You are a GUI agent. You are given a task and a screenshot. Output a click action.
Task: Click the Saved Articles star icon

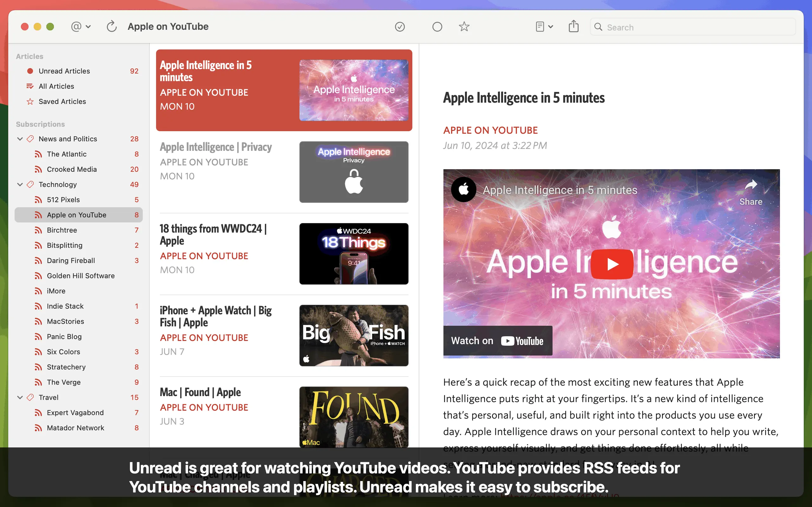click(x=30, y=101)
